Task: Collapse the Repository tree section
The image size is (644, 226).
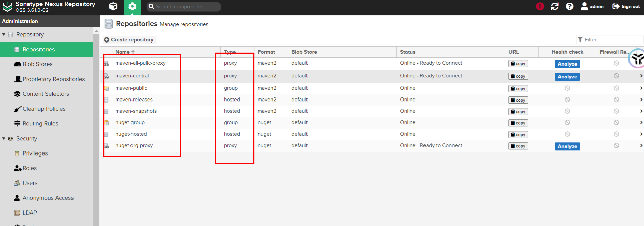Action: tap(4, 35)
